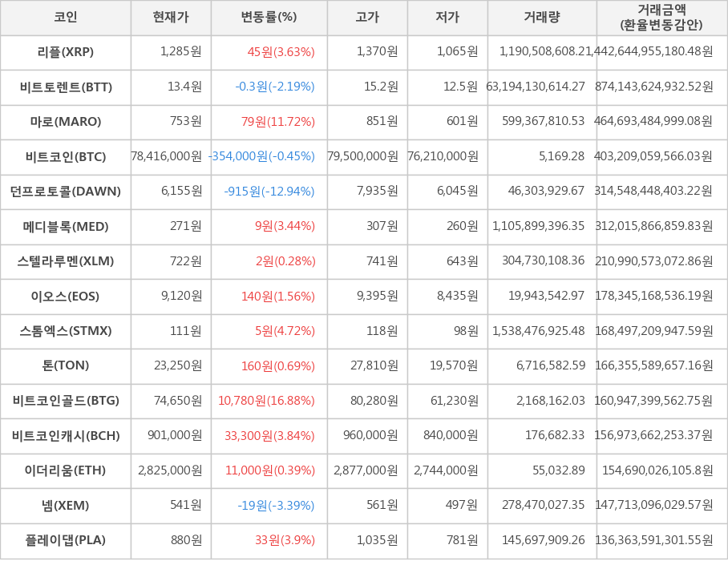Open the 비트코인(BTC) coin entry

coord(66,157)
